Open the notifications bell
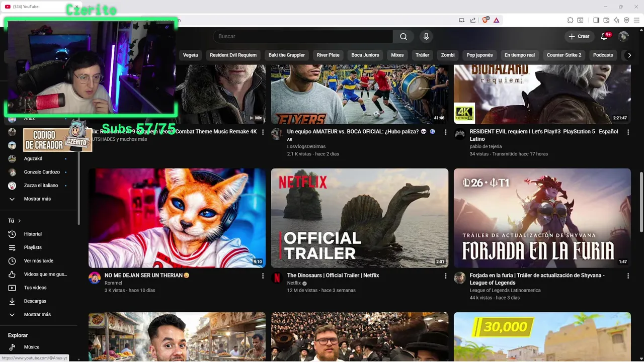 (605, 36)
